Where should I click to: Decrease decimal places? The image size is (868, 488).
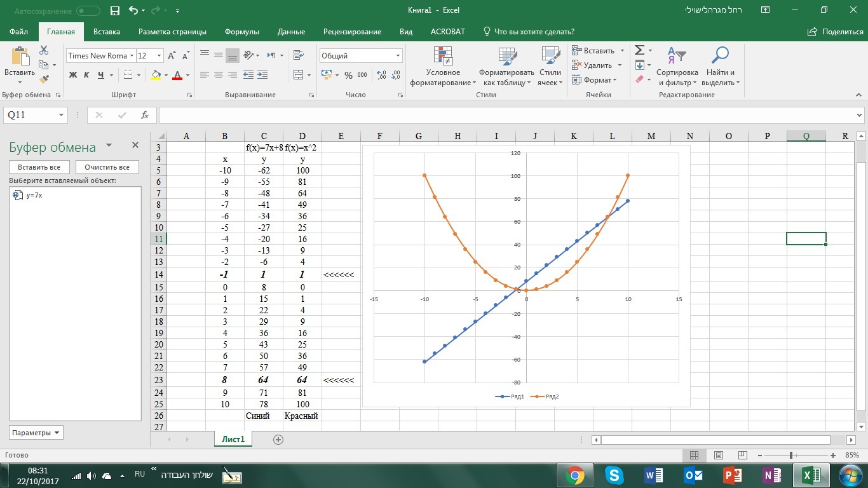[x=395, y=75]
